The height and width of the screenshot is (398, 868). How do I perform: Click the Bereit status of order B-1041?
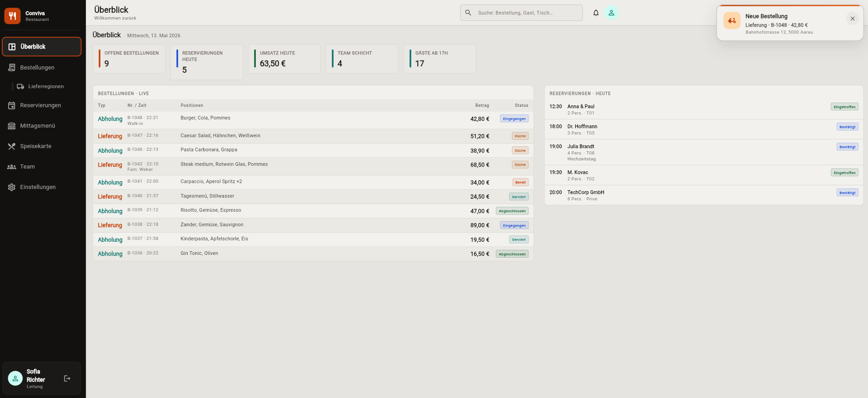click(x=520, y=182)
